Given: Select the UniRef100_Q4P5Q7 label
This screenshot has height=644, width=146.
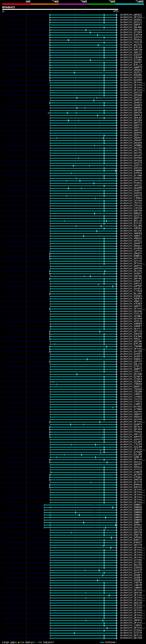Looking at the screenshot, I should [x=131, y=286].
